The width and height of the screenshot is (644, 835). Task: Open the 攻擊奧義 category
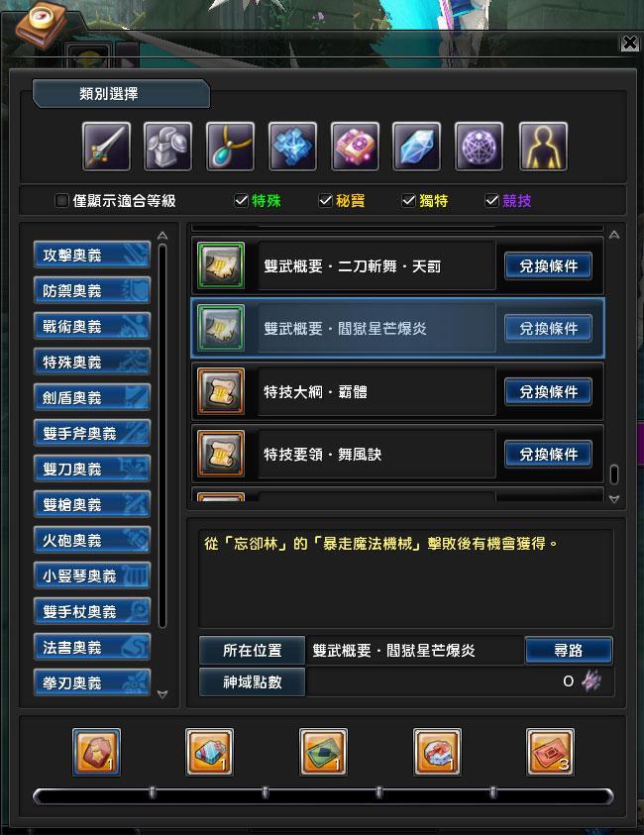coord(91,255)
